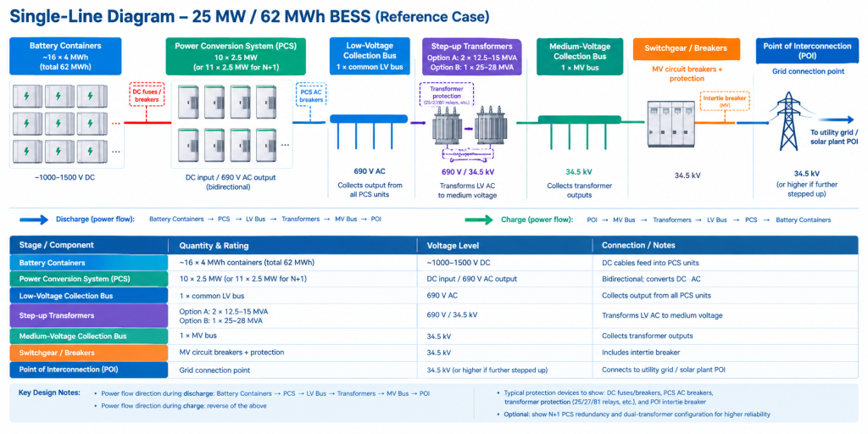Click the blue arrow pointing to utility grid
The image size is (868, 434).
[835, 120]
